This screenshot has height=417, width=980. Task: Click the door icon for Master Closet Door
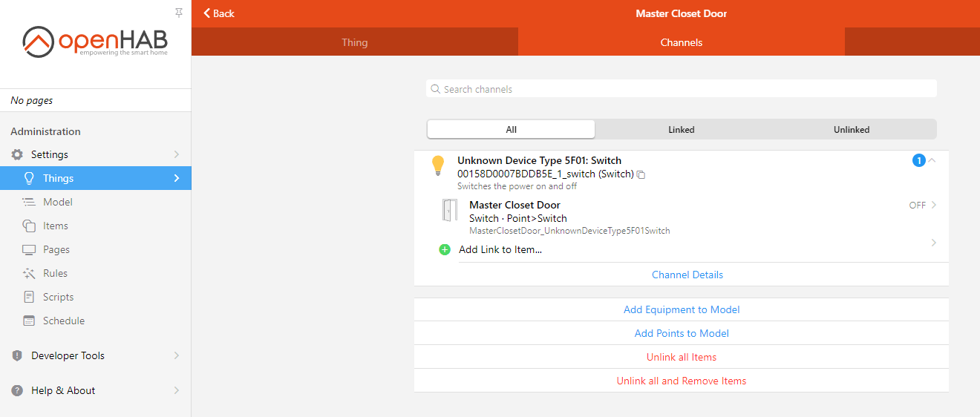[449, 211]
